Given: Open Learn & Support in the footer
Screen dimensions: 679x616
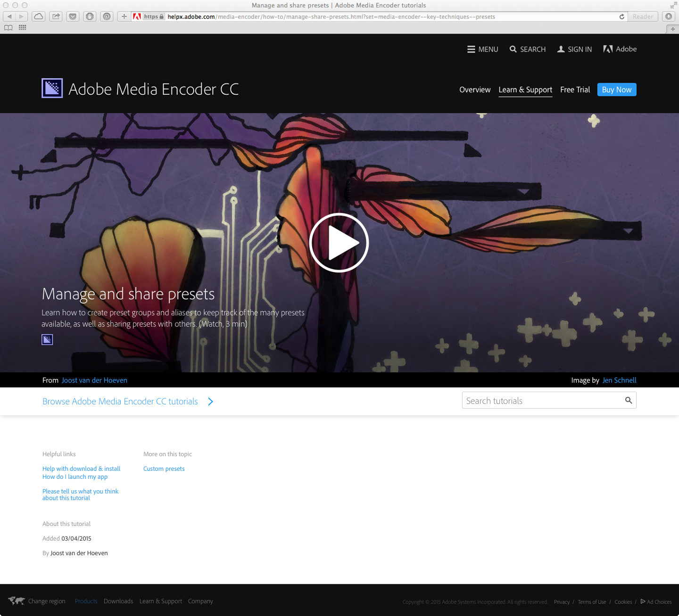Looking at the screenshot, I should pos(161,601).
